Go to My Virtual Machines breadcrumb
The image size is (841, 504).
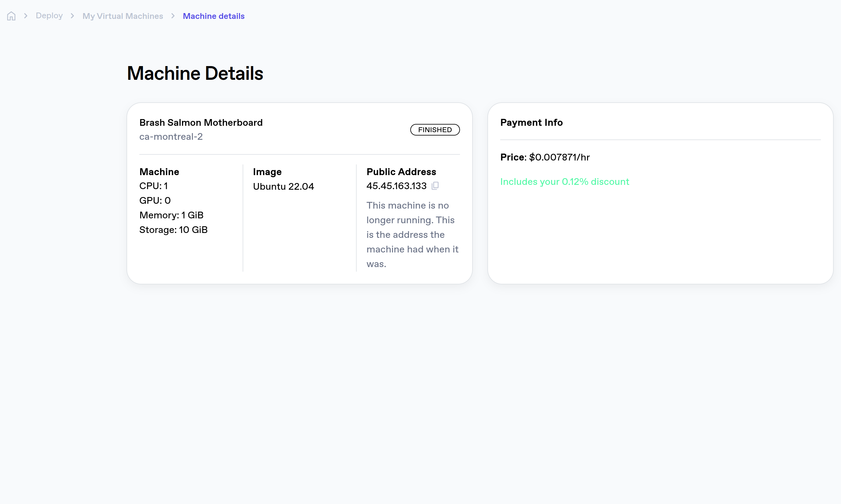(123, 16)
